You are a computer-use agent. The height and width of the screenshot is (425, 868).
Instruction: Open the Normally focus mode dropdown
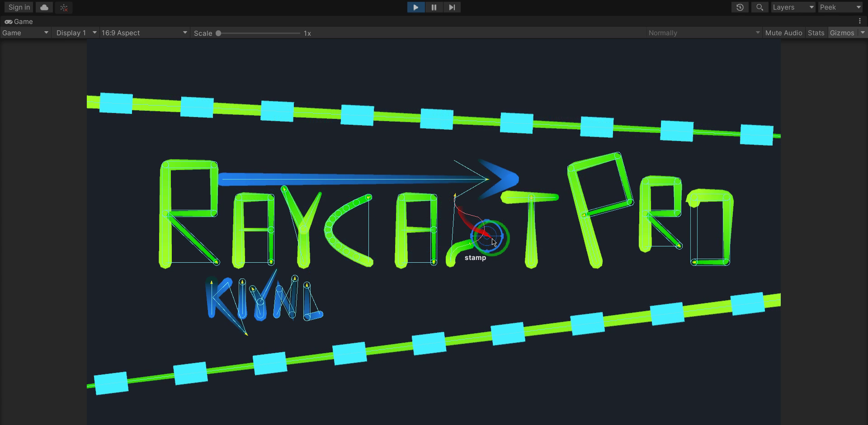(703, 33)
